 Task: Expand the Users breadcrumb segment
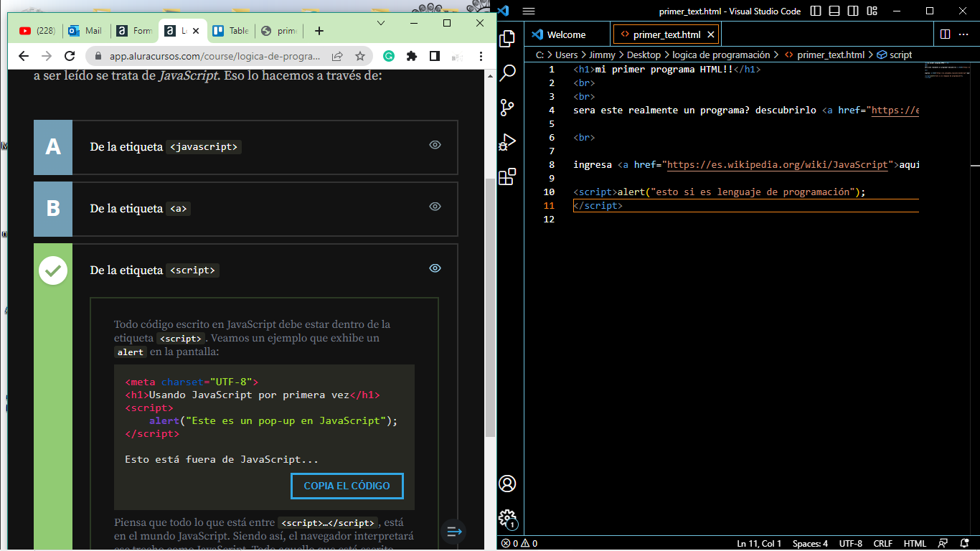[x=566, y=55]
